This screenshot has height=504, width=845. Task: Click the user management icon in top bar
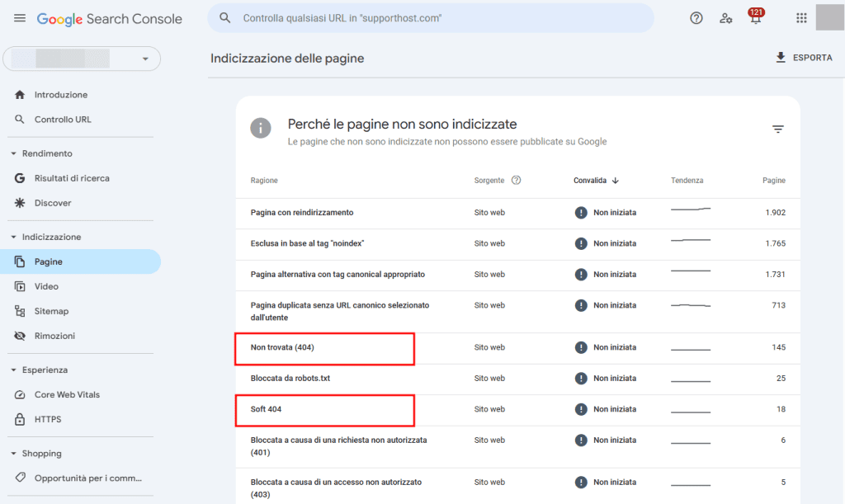click(725, 18)
